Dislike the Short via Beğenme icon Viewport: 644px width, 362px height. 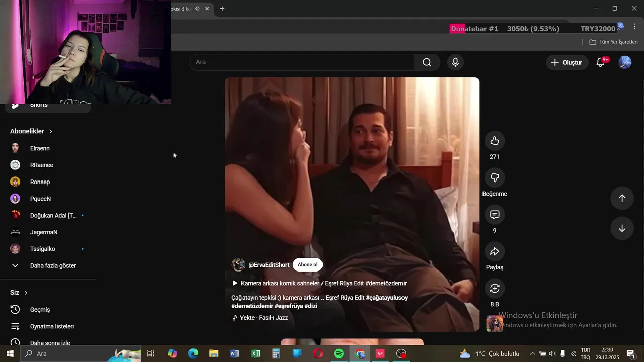point(495,177)
